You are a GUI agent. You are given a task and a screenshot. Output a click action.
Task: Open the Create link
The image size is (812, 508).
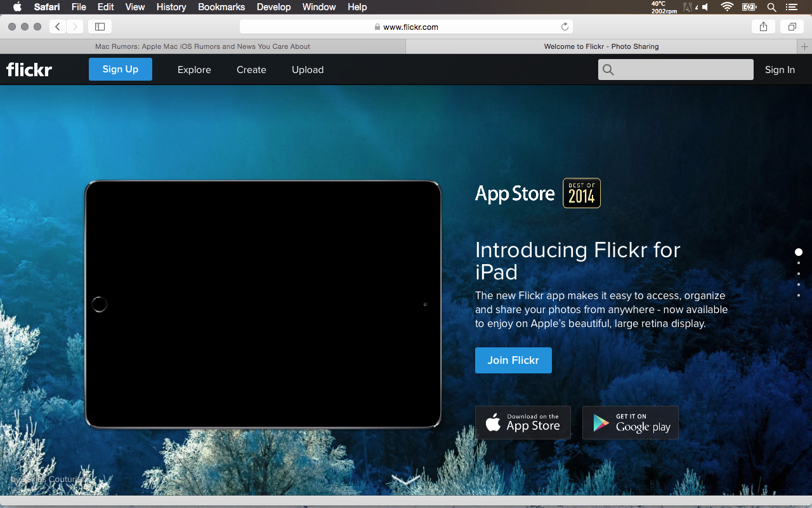[251, 70]
